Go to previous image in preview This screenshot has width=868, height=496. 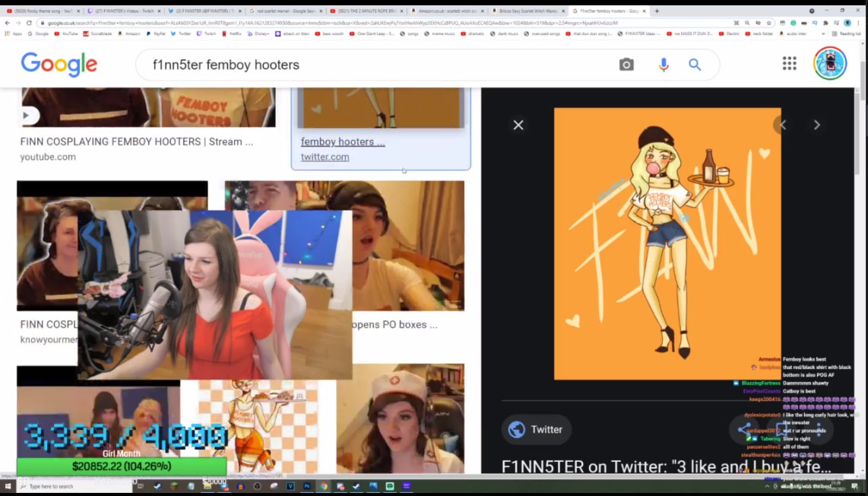coord(783,126)
